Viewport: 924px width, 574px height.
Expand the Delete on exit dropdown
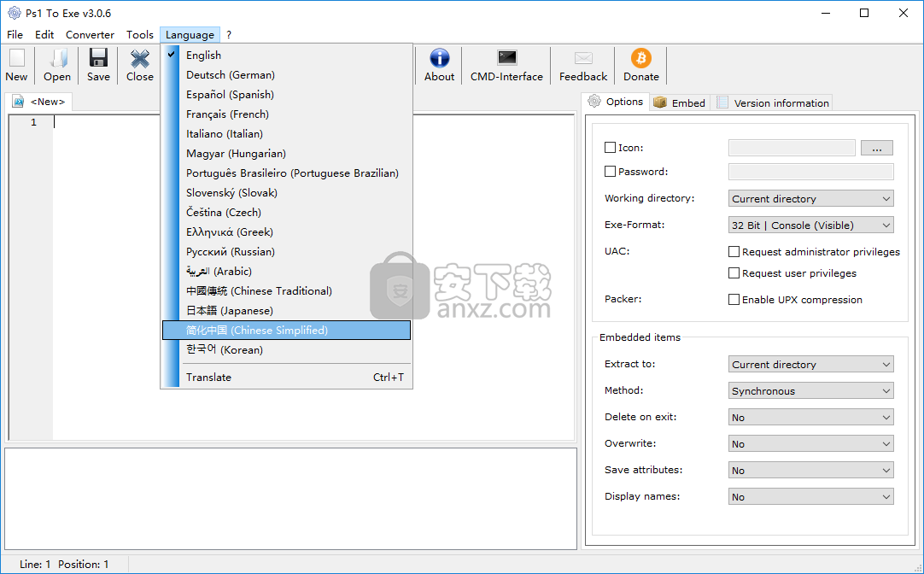tap(811, 417)
